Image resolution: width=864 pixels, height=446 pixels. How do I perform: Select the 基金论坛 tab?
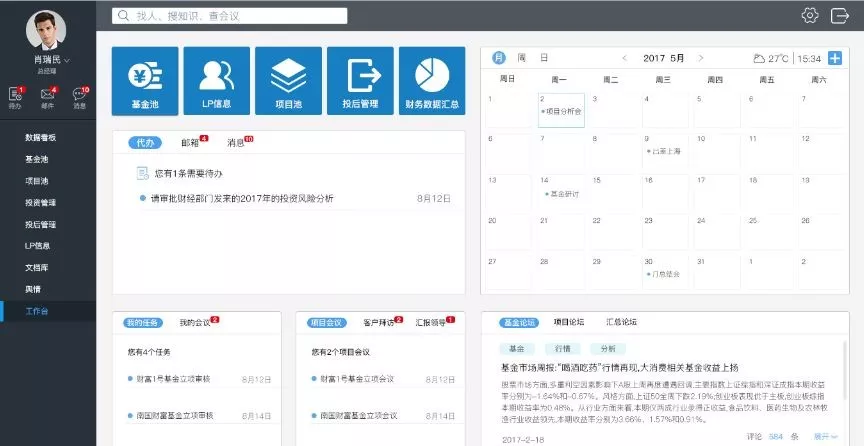(519, 323)
